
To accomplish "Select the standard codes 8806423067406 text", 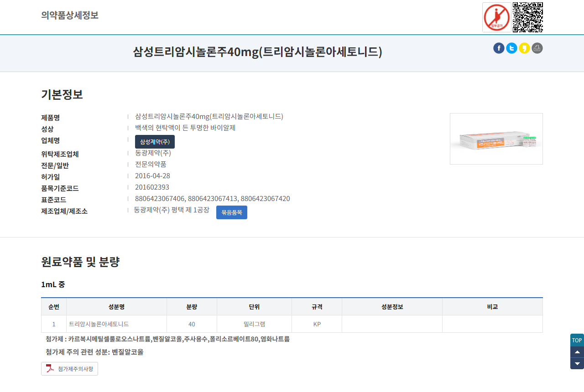I will pos(160,199).
